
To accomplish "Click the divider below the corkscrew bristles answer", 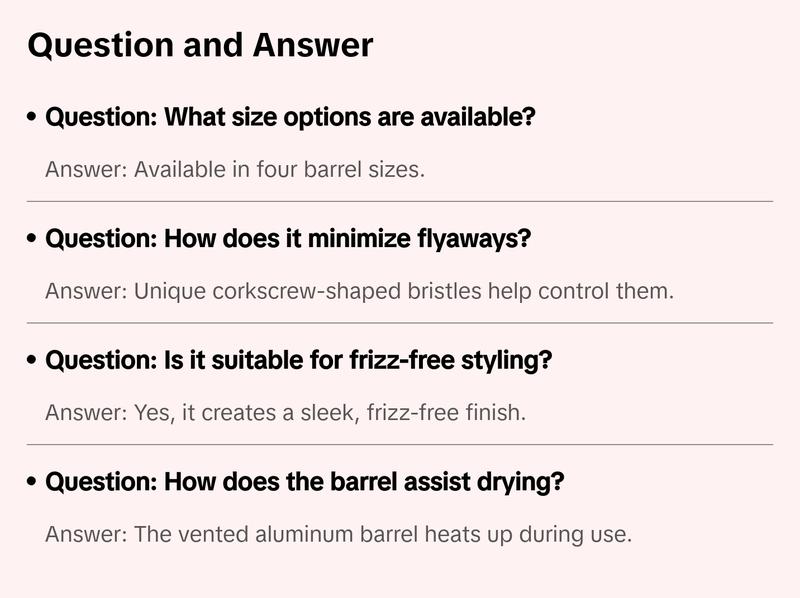I will [x=400, y=323].
